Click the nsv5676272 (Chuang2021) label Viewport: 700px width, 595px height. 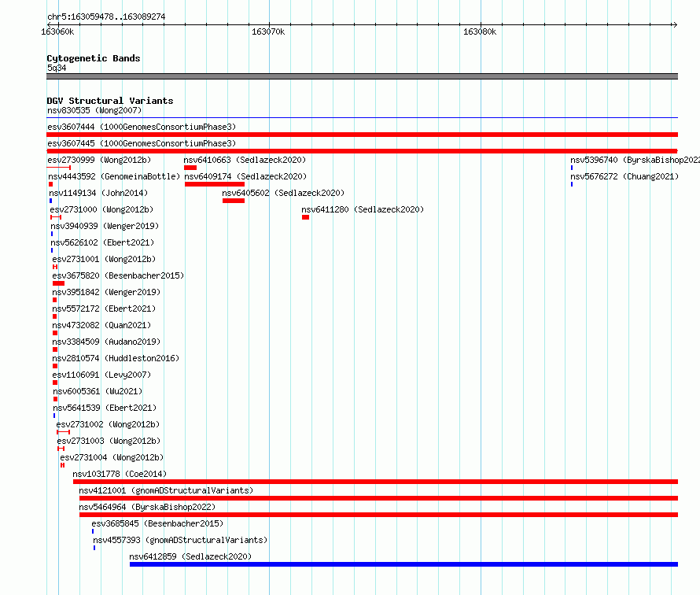(x=624, y=176)
